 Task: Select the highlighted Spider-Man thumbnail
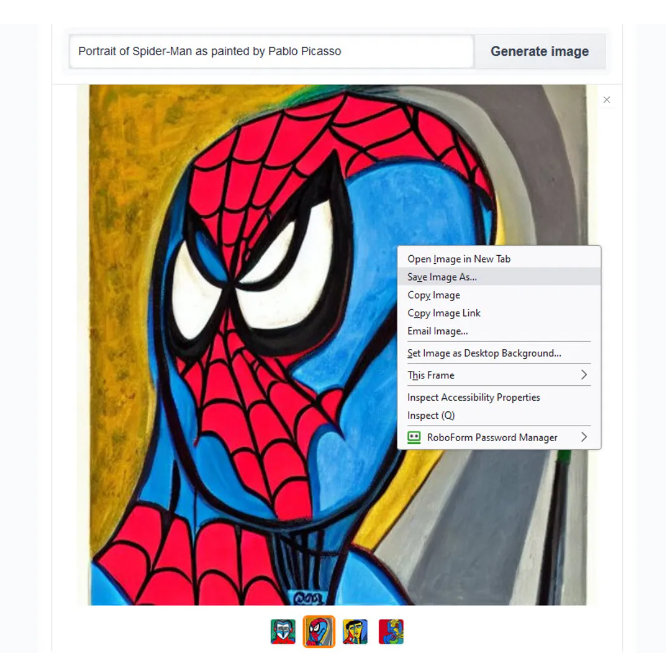[x=319, y=631]
